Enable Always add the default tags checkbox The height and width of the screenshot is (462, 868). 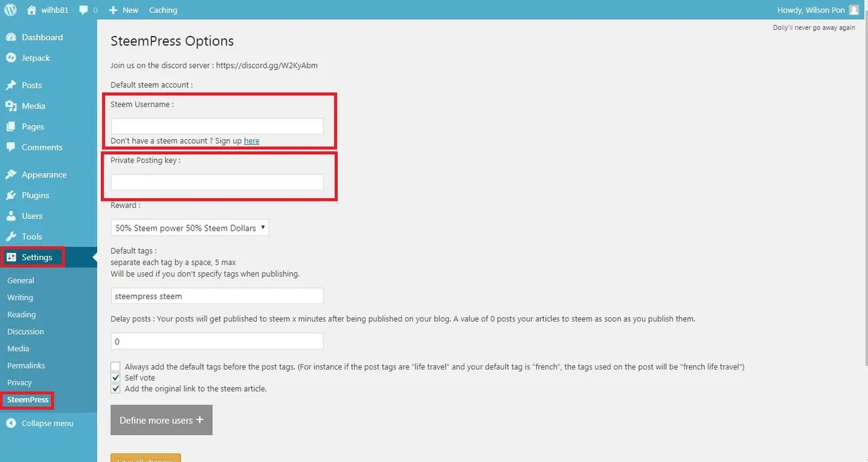coord(115,366)
